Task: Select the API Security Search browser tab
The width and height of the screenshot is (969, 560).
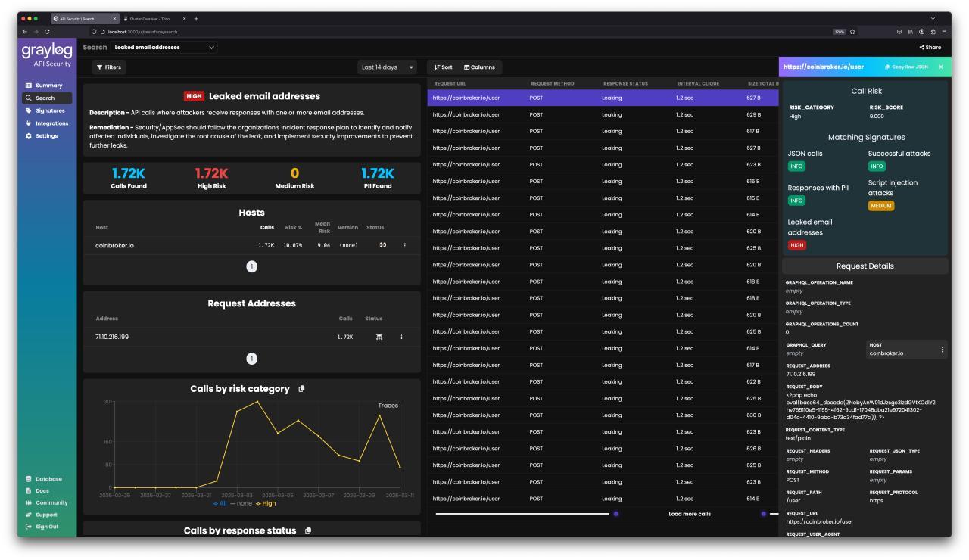Action: pyautogui.click(x=84, y=18)
